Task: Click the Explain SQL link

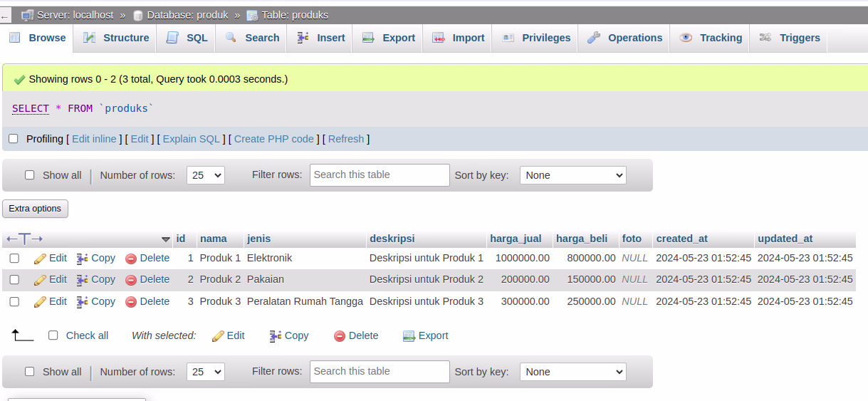Action: point(191,139)
